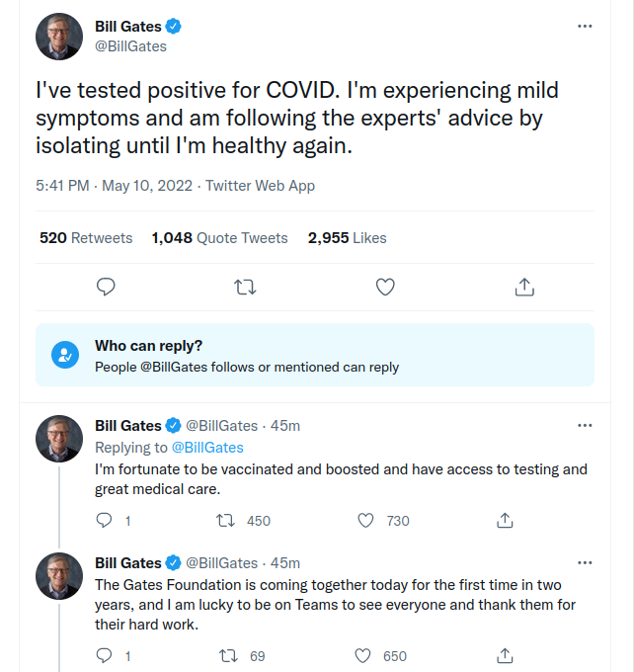
Task: Retweet the Gates Foundation tweet
Action: pos(225,656)
